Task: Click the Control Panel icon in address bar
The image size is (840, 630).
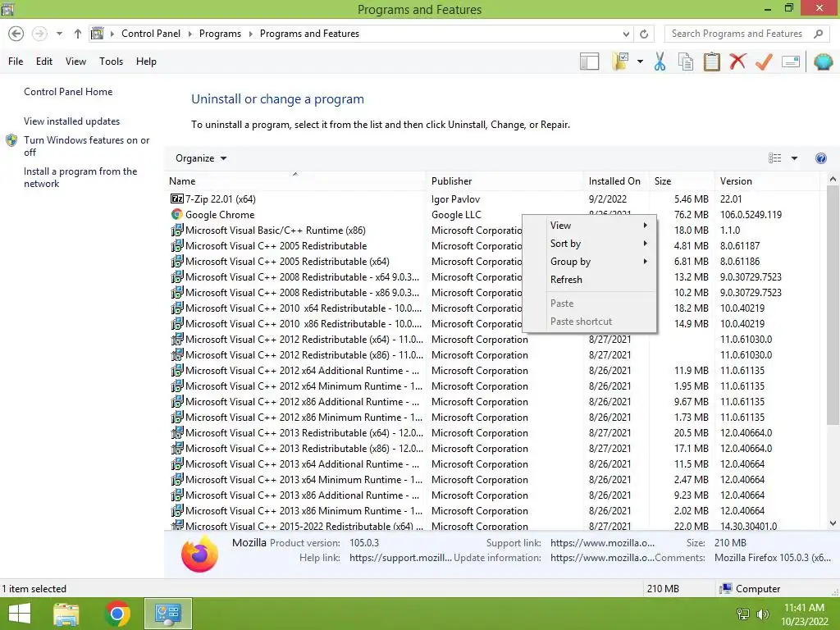Action: 97,34
